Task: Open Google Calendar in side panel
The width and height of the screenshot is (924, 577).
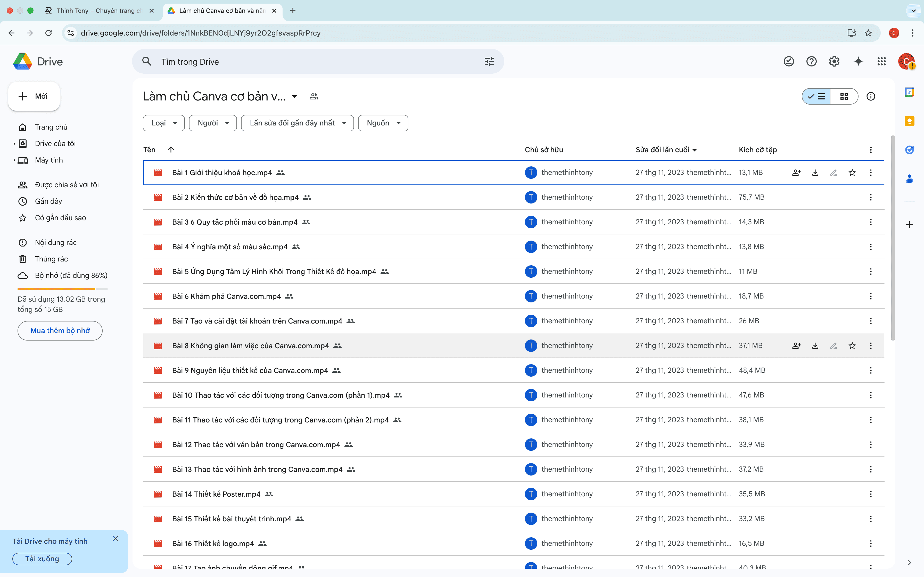Action: [x=910, y=92]
